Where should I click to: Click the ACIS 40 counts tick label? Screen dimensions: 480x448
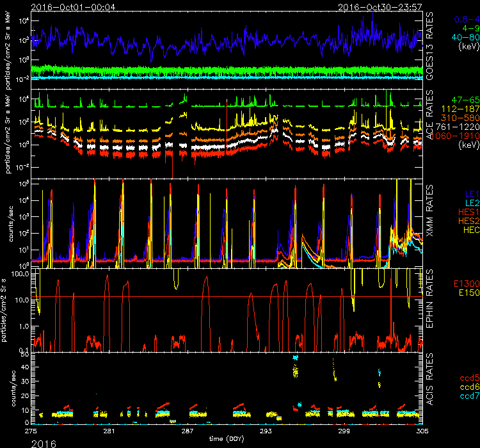(x=25, y=367)
